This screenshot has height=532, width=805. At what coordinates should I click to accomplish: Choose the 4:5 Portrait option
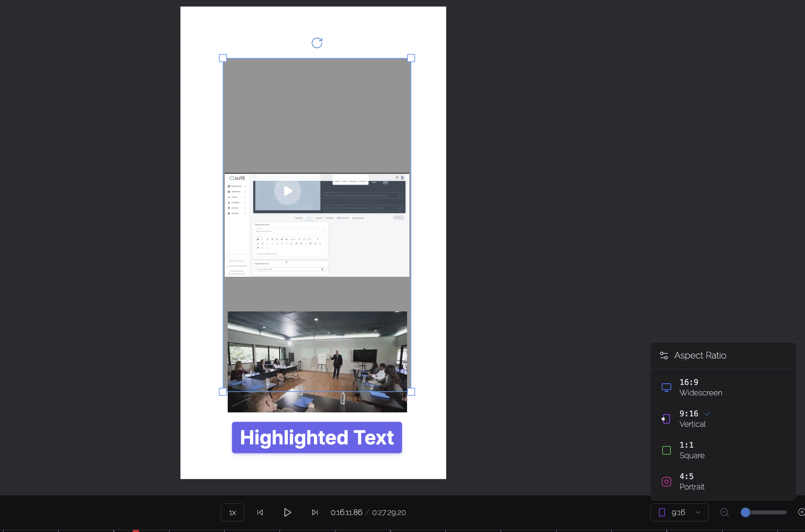coord(692,481)
